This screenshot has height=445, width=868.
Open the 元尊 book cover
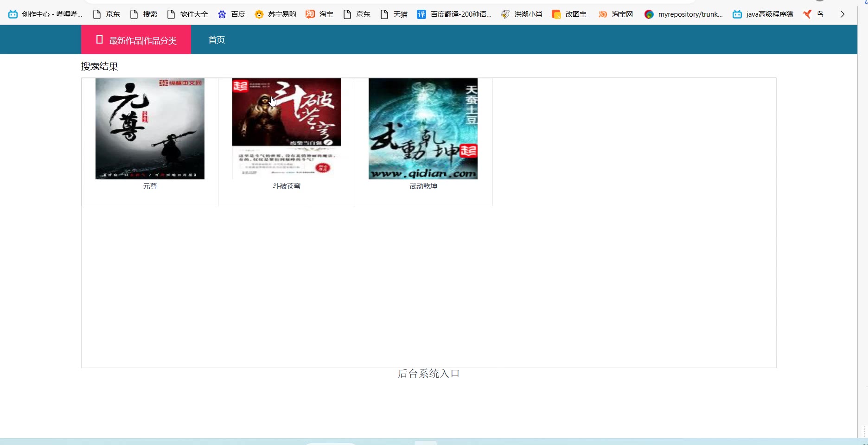pyautogui.click(x=150, y=129)
